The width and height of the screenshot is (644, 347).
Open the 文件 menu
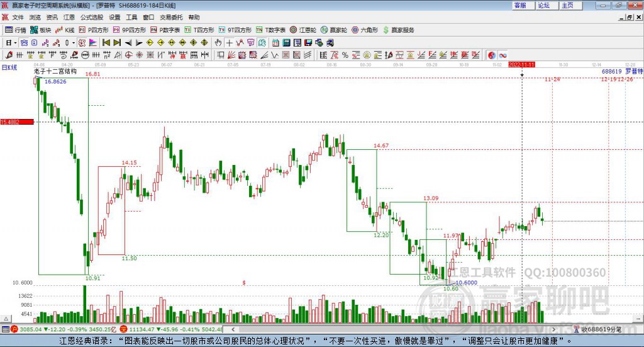tap(18, 17)
